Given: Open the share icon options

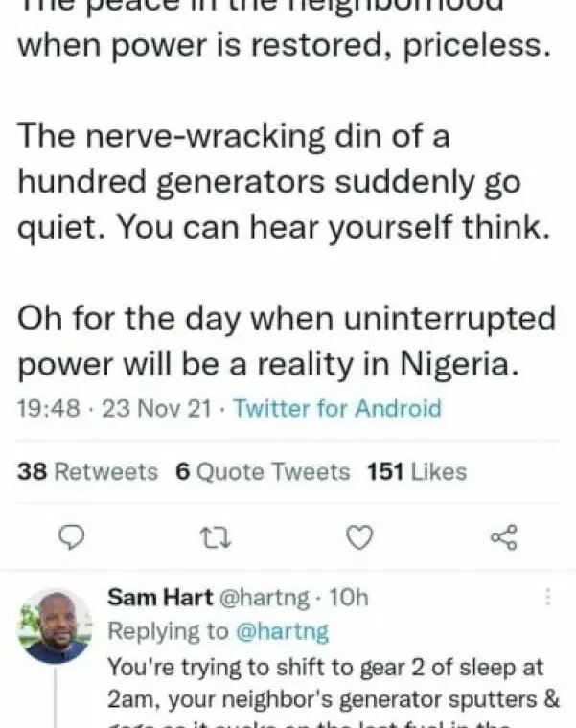Looking at the screenshot, I should 503,538.
